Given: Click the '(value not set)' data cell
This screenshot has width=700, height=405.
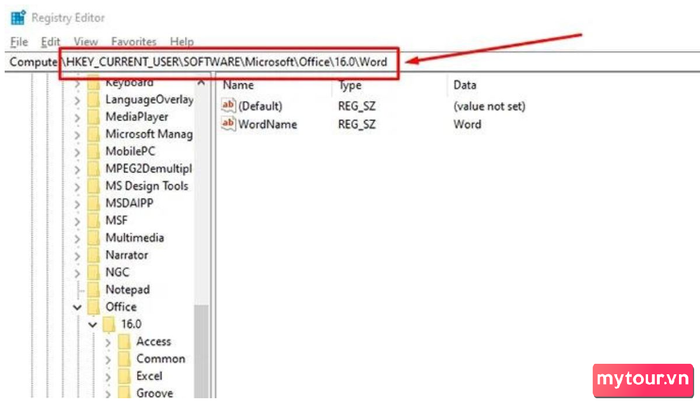Looking at the screenshot, I should [x=489, y=106].
